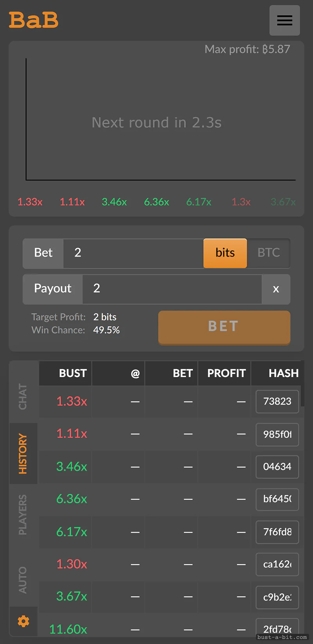Click the payout x multiplier addon
The image size is (313, 644).
pos(276,289)
